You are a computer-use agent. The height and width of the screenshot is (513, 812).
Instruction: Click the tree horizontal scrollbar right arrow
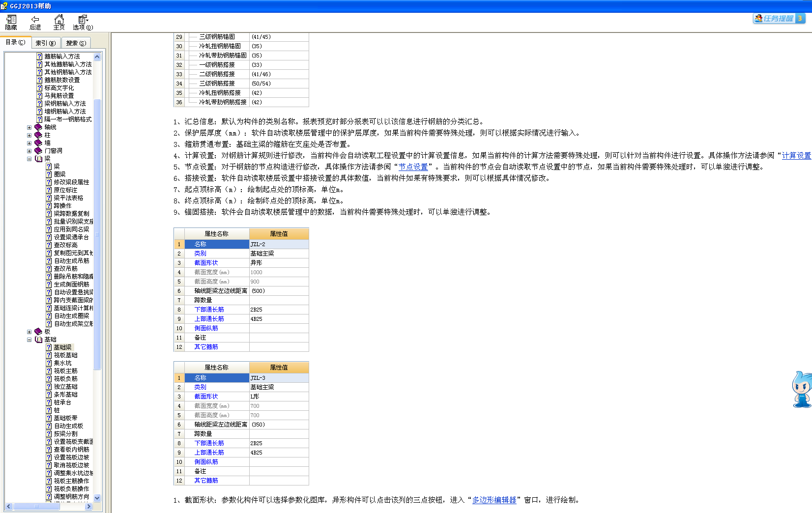(x=88, y=506)
